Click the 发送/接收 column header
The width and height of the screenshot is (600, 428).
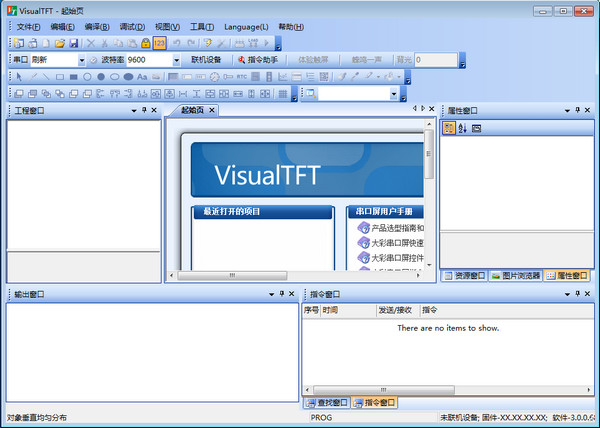398,310
